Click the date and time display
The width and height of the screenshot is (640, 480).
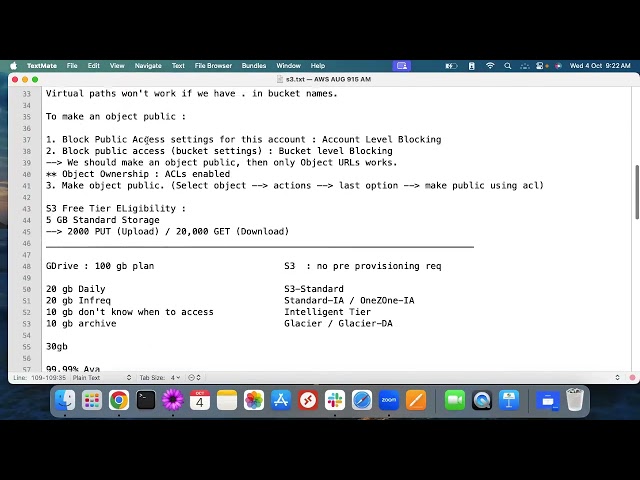[600, 66]
